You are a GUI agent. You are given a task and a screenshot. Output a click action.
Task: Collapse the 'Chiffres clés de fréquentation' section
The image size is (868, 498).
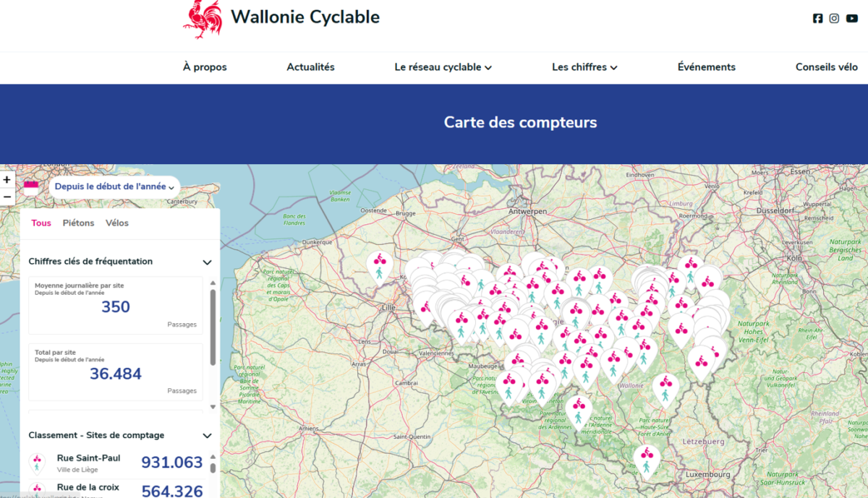click(207, 262)
